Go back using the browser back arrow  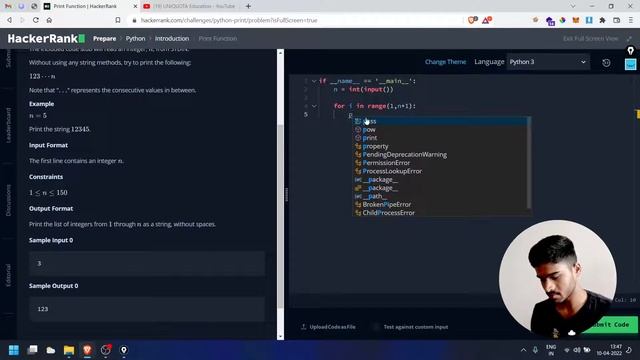click(9, 20)
